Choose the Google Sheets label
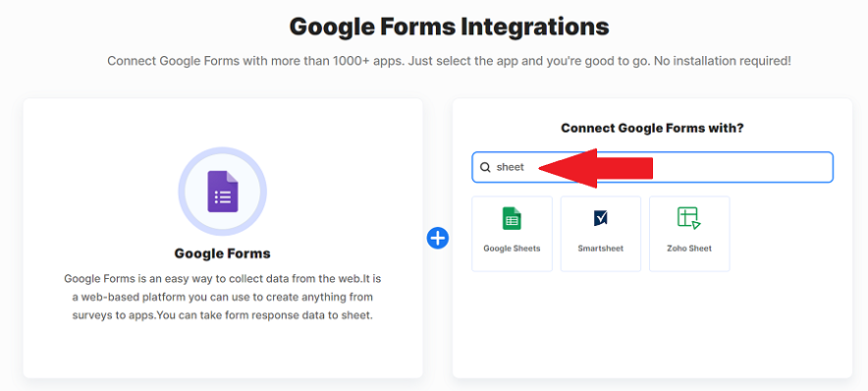Screen dimensions: 868x391 tap(512, 249)
